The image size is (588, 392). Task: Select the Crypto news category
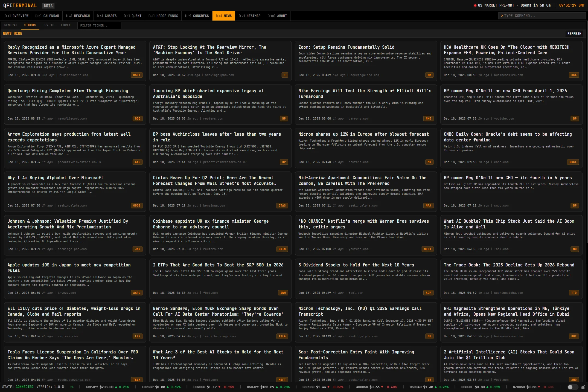click(48, 25)
